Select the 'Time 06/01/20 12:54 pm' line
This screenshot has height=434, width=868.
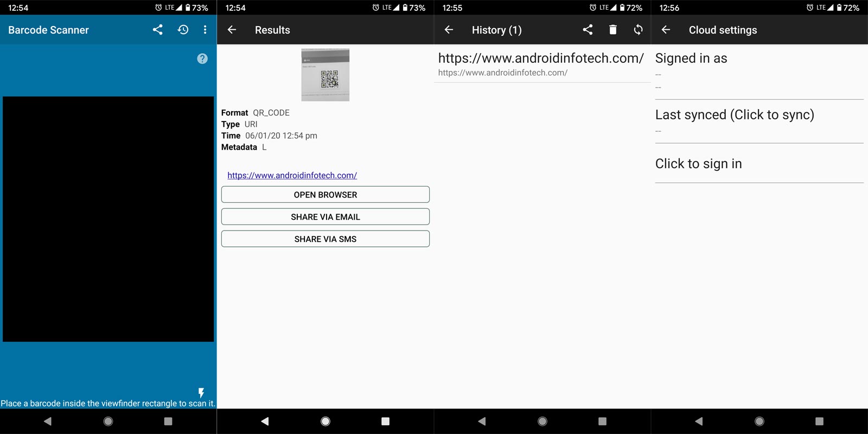tap(269, 136)
